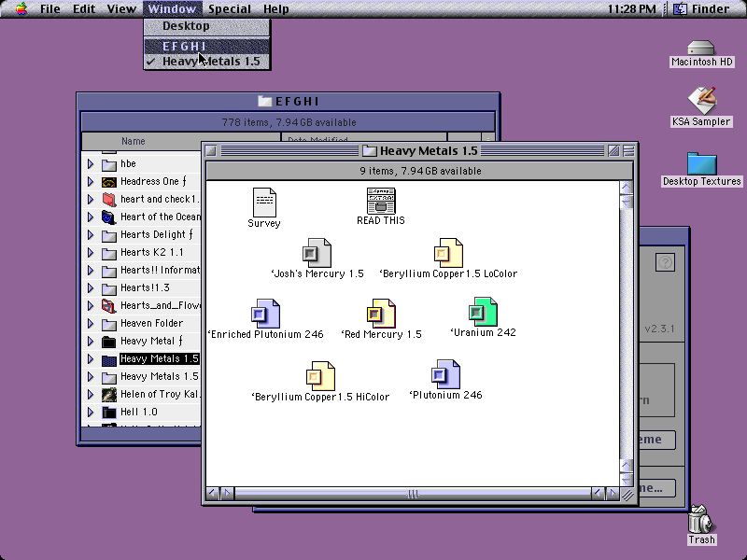
Task: Click the vertical scrollbar up arrow at top
Action: (x=626, y=188)
